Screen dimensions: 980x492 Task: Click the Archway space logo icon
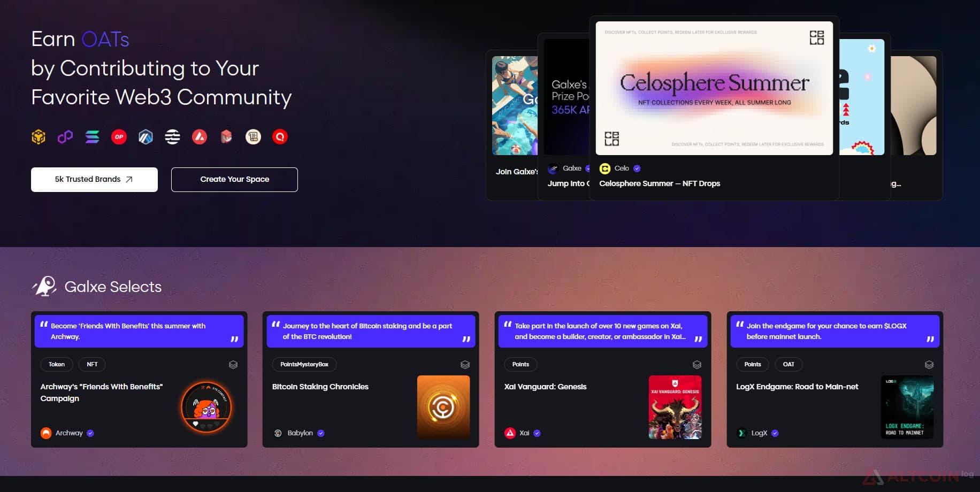click(x=46, y=433)
